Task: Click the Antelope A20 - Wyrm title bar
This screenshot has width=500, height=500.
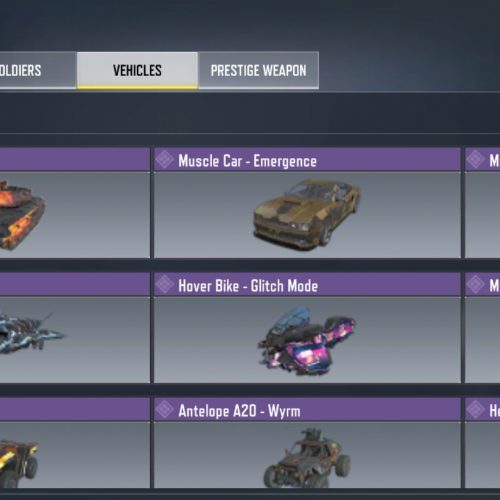Action: click(307, 409)
